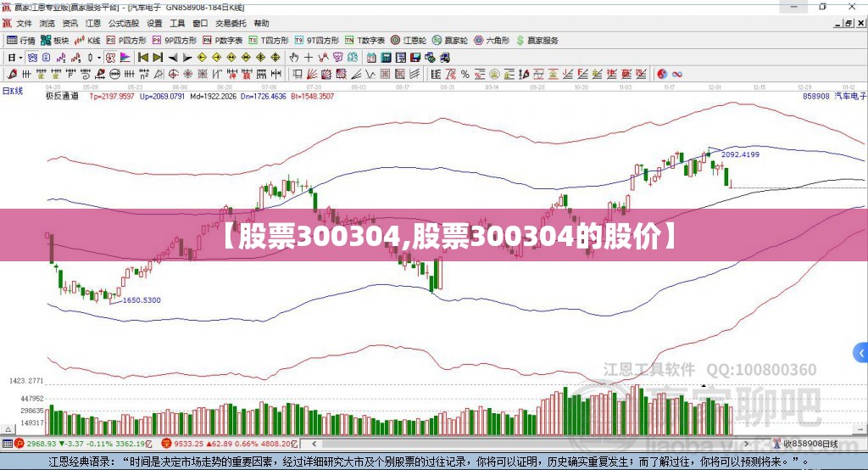Select the crosshair cursor tool
Screen dimensions: 868x470
[309, 58]
